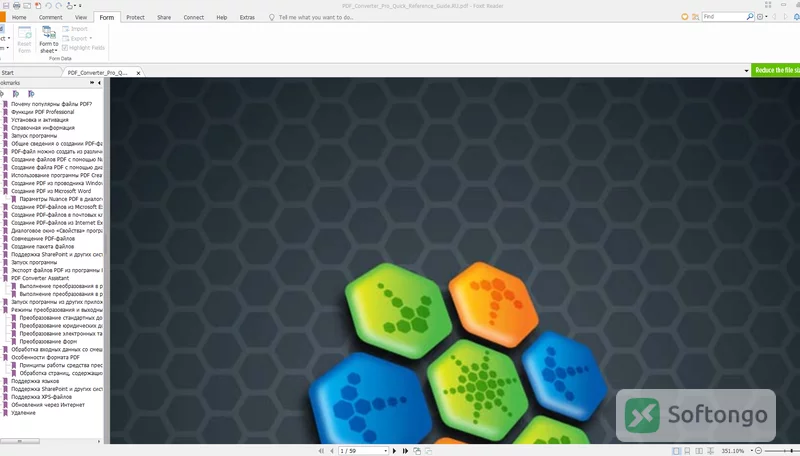The height and width of the screenshot is (456, 800).
Task: Click the Save icon in quick access toolbar
Action: pyautogui.click(x=6, y=6)
